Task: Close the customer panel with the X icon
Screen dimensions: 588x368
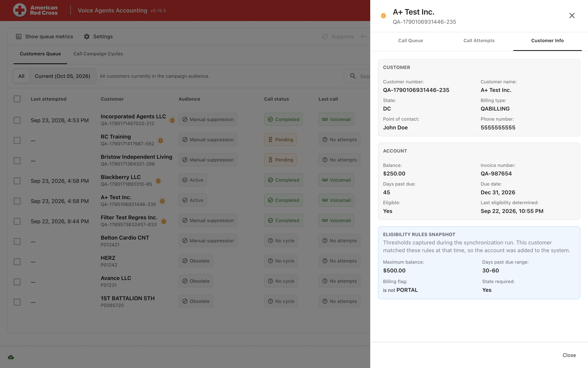Action: [572, 16]
